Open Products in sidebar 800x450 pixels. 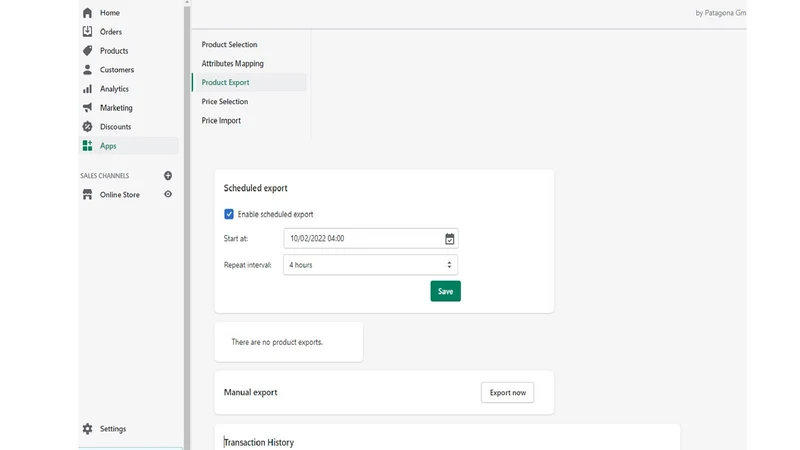114,51
